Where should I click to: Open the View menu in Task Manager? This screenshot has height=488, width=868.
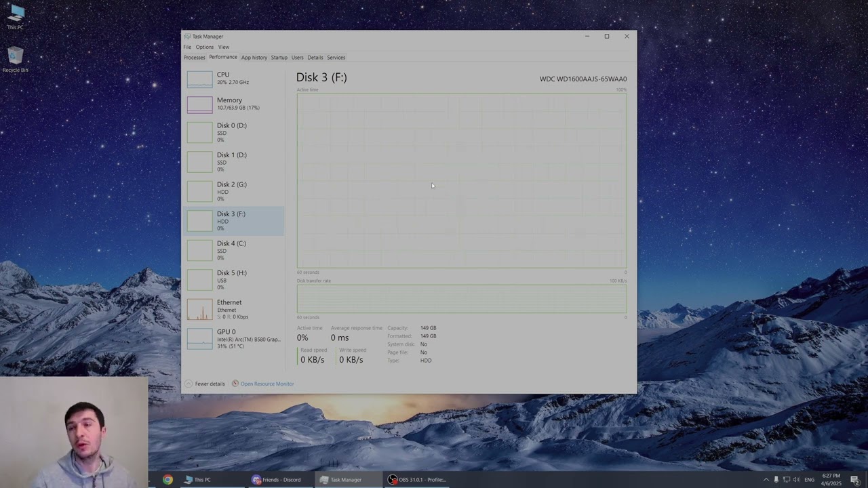coord(224,47)
